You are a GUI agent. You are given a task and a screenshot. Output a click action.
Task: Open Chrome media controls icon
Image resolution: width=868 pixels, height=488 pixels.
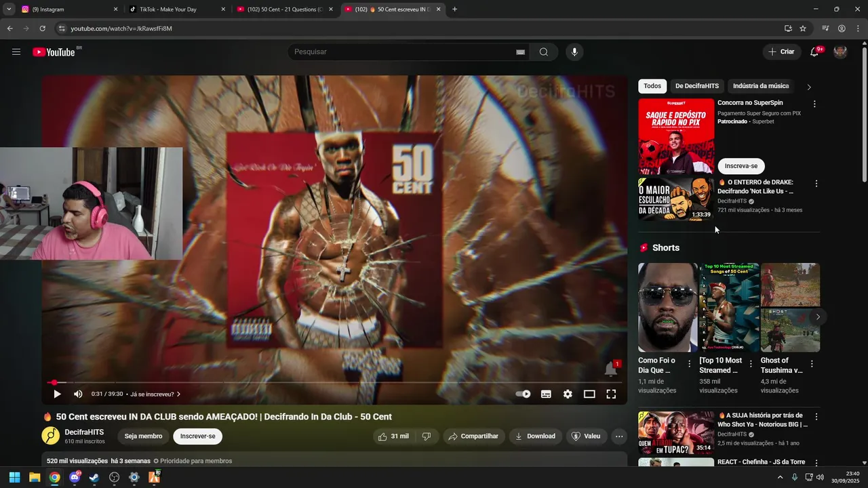[x=825, y=28]
